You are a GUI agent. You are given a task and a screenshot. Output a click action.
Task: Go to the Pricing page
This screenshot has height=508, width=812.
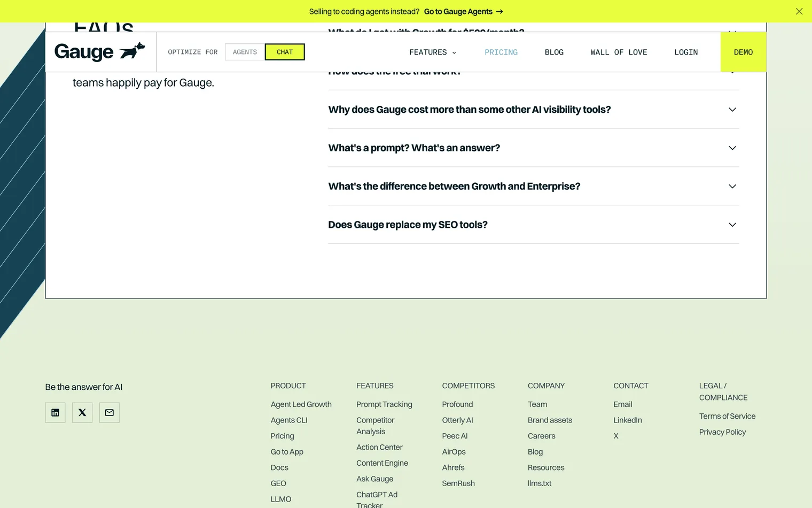[501, 52]
